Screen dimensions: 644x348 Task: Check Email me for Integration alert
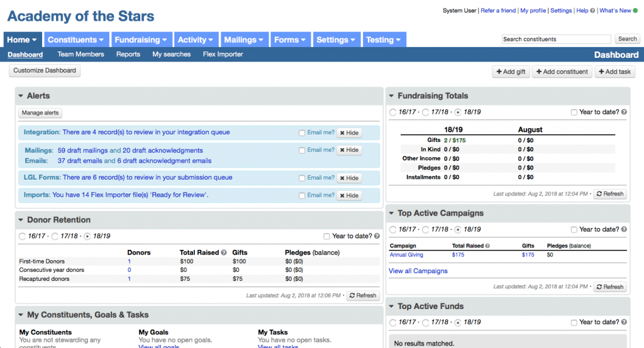(302, 133)
